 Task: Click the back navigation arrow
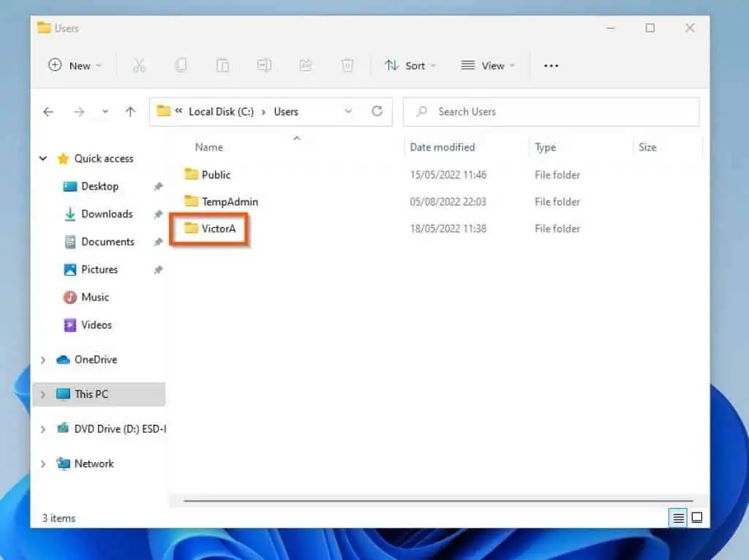[x=48, y=111]
